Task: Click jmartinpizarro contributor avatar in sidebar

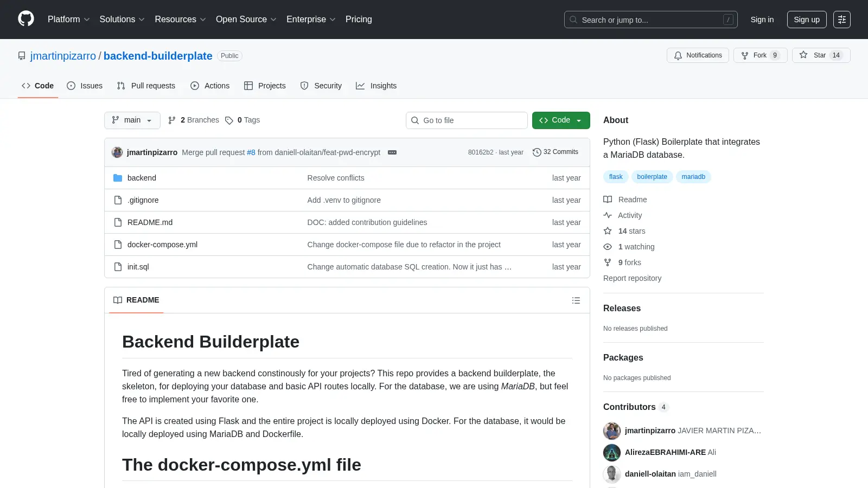Action: 612,431
